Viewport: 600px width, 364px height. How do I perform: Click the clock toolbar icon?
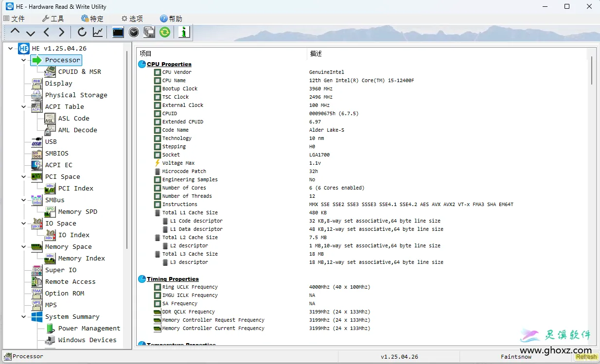(x=134, y=33)
